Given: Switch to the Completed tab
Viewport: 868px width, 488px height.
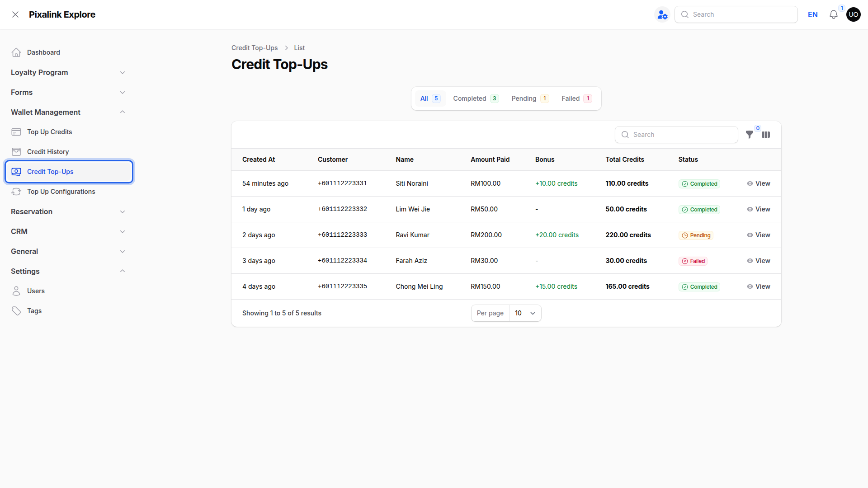Looking at the screenshot, I should point(476,99).
